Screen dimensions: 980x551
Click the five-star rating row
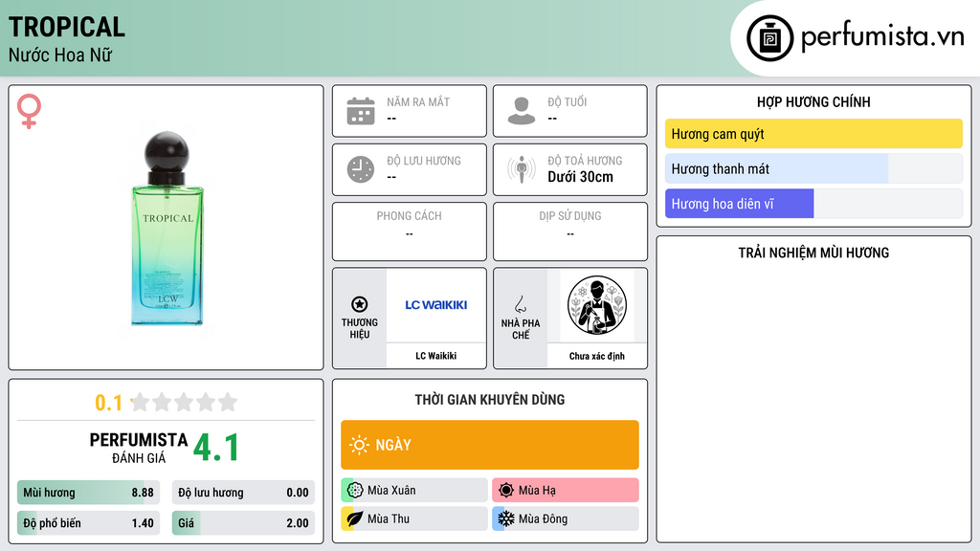click(x=184, y=402)
